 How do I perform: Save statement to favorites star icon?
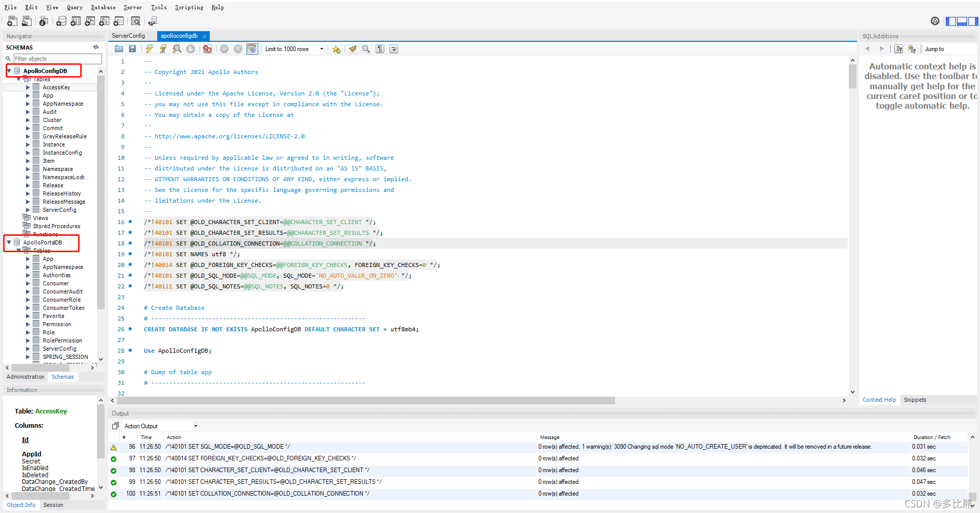pos(336,49)
